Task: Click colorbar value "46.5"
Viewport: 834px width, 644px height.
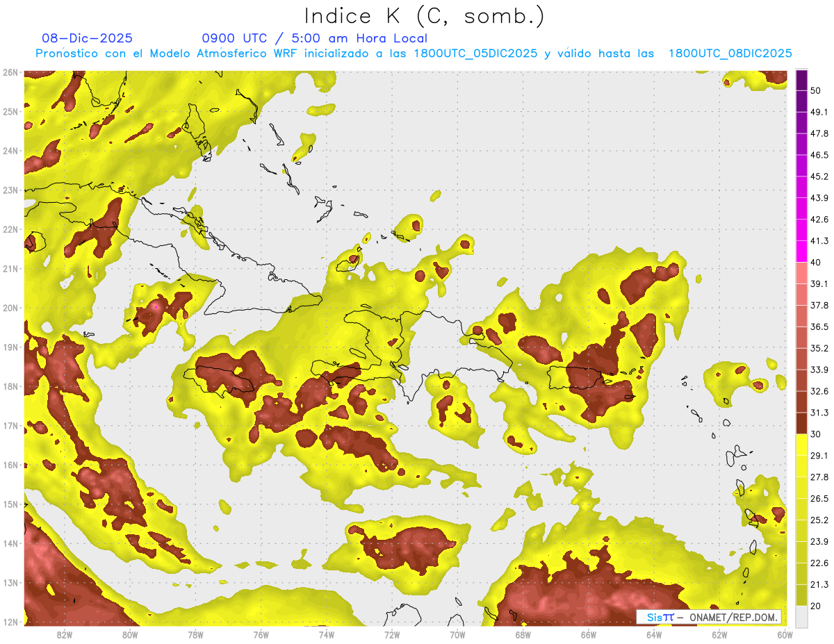Action: (819, 155)
